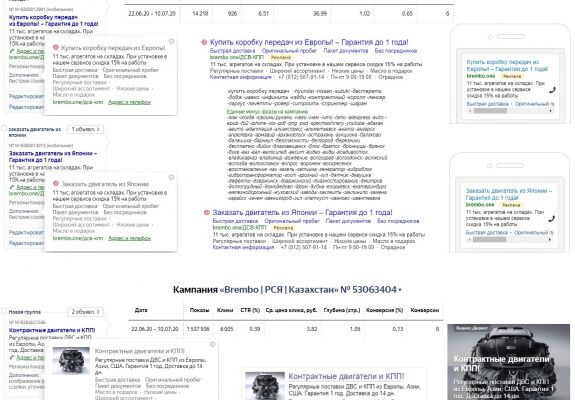
Task: Click the 'Конверсия (%)' column header
Action: click(x=384, y=310)
